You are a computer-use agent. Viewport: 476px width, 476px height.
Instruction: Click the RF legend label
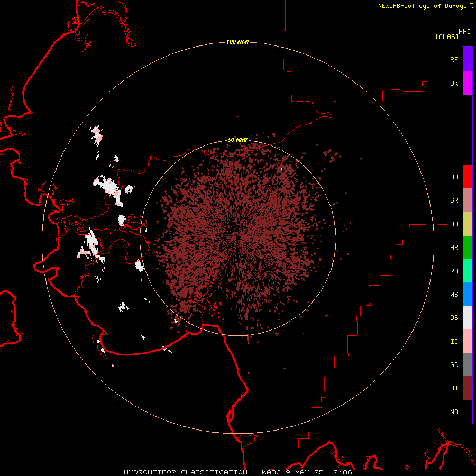[x=454, y=59]
